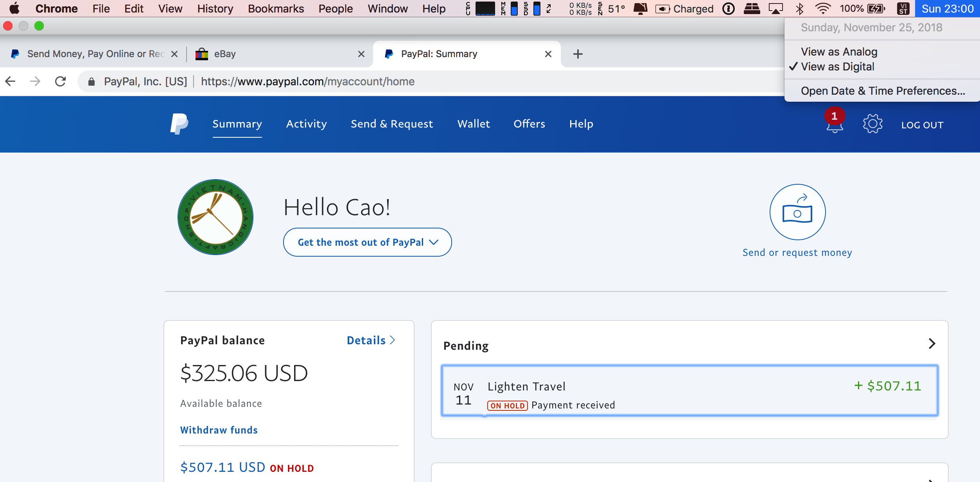Image resolution: width=980 pixels, height=482 pixels.
Task: Open the Activity tab in PayPal navigation
Action: pyautogui.click(x=306, y=124)
